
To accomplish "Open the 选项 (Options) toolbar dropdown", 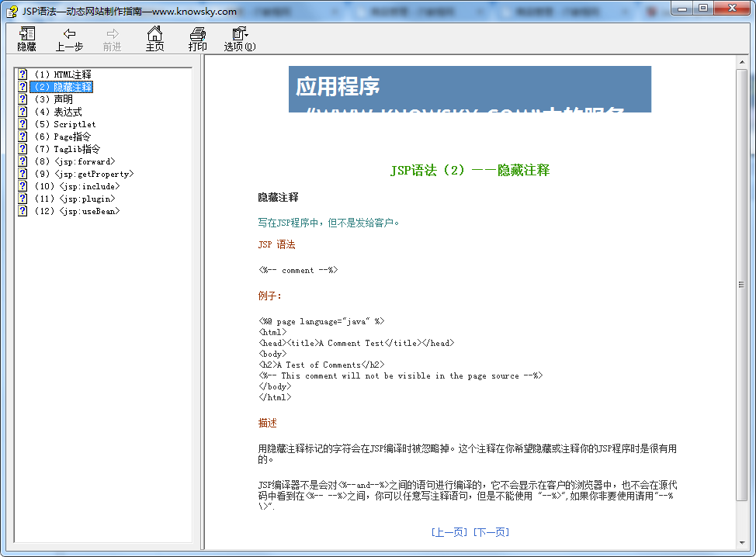I will click(240, 39).
